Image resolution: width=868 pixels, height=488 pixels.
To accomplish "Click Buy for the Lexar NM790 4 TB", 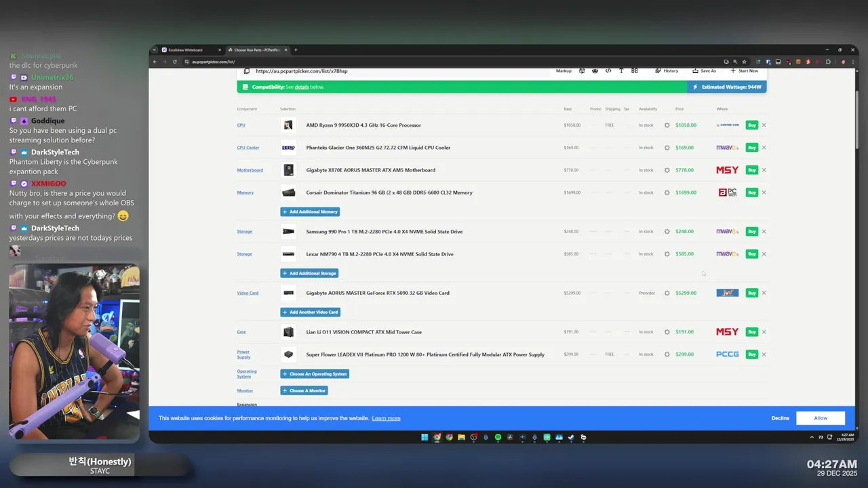I will point(751,254).
